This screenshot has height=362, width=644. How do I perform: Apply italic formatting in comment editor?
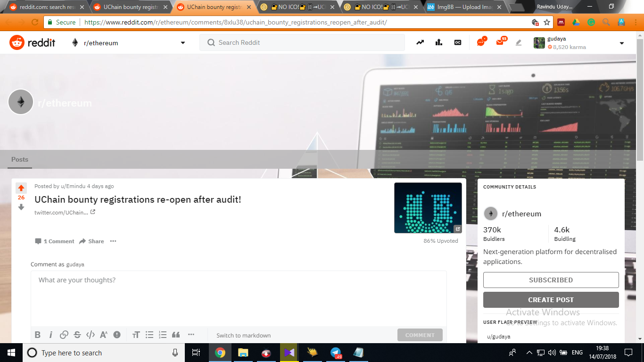[x=51, y=335]
